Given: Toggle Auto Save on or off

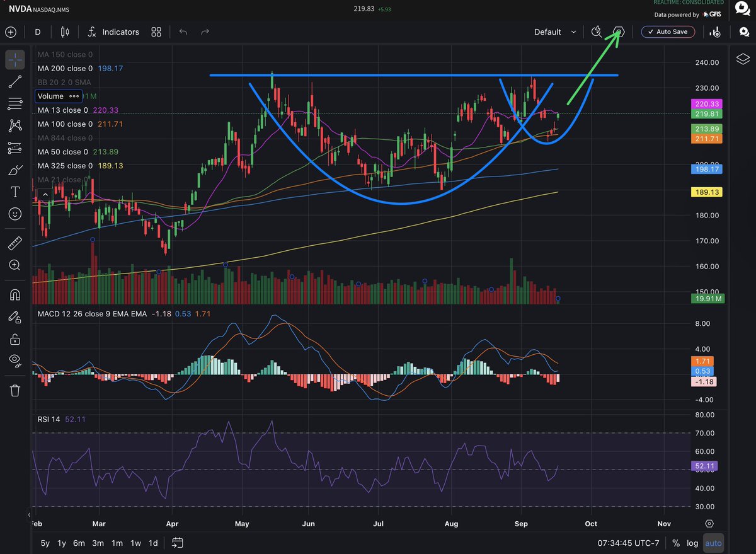Looking at the screenshot, I should tap(668, 32).
